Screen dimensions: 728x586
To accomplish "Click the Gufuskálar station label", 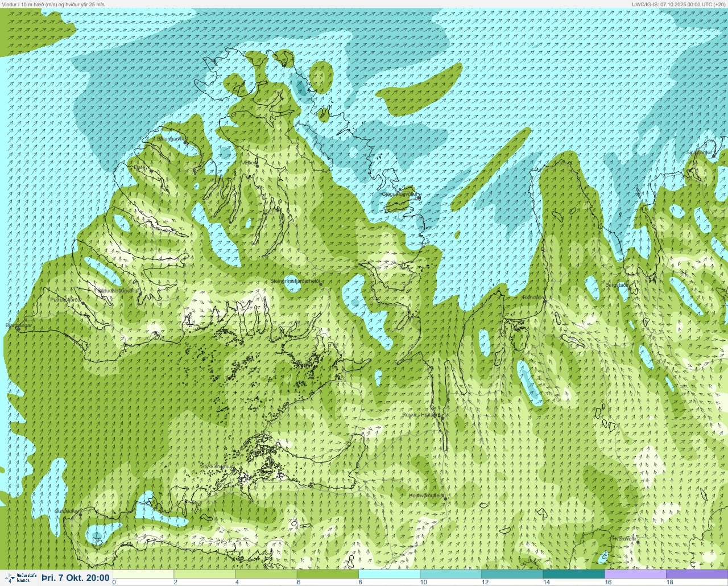I will pyautogui.click(x=66, y=511).
